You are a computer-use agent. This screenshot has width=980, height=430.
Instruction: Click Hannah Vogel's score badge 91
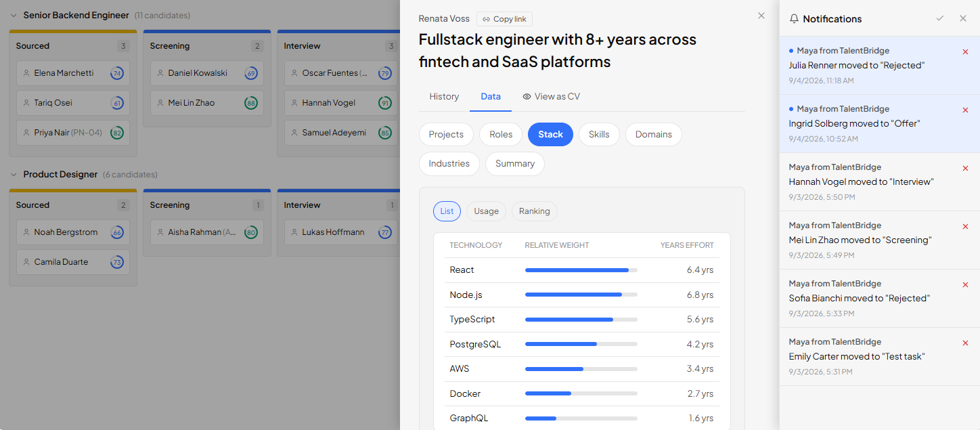click(x=385, y=103)
